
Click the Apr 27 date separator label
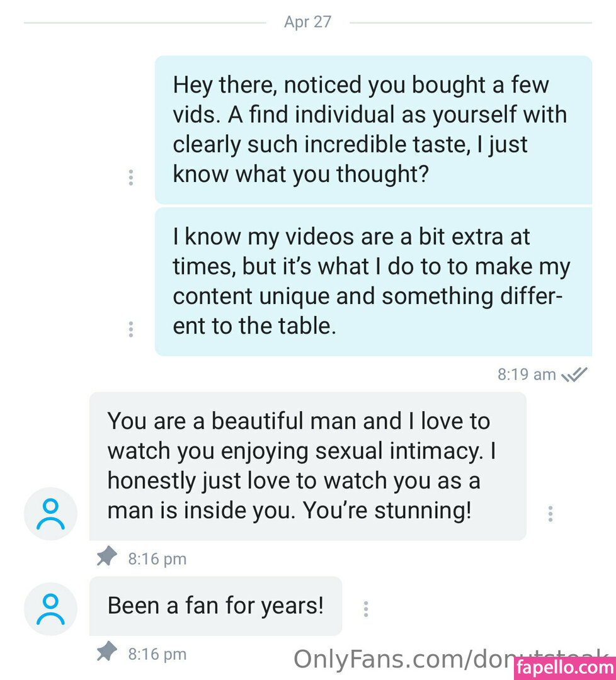pyautogui.click(x=307, y=22)
